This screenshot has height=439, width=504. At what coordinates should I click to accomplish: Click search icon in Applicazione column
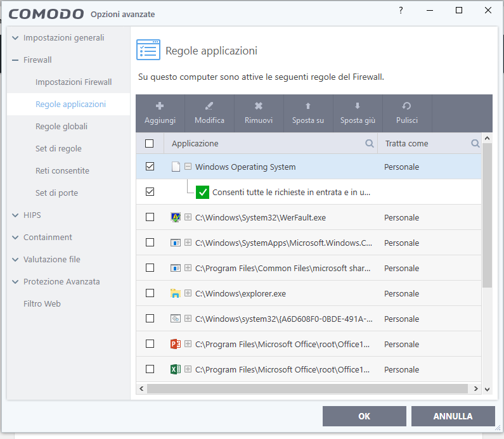(370, 144)
